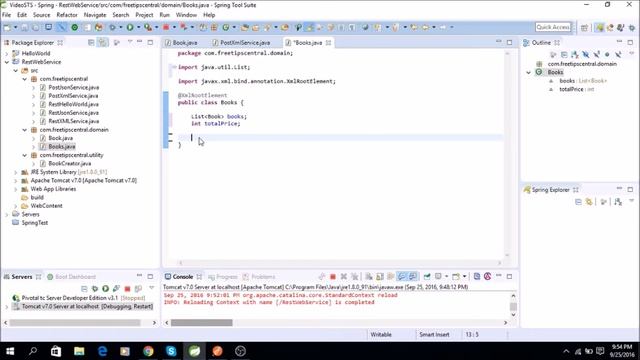Expand JRE System Library node
The height and width of the screenshot is (360, 640).
coord(16,172)
